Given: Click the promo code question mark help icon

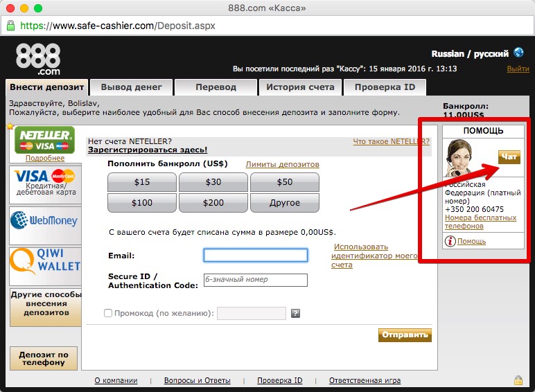Looking at the screenshot, I should (295, 313).
